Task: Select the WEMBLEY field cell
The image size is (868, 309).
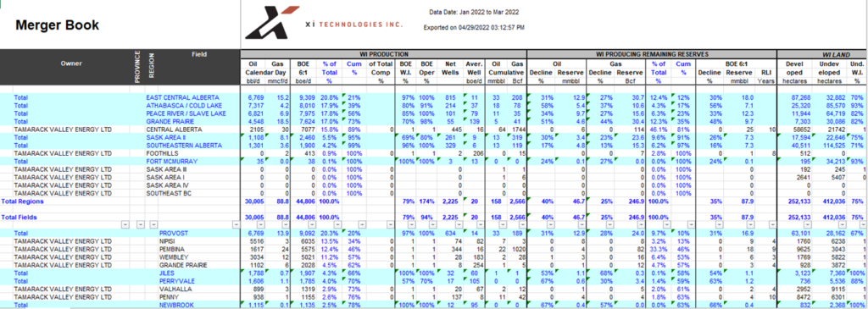Action: coord(173,257)
